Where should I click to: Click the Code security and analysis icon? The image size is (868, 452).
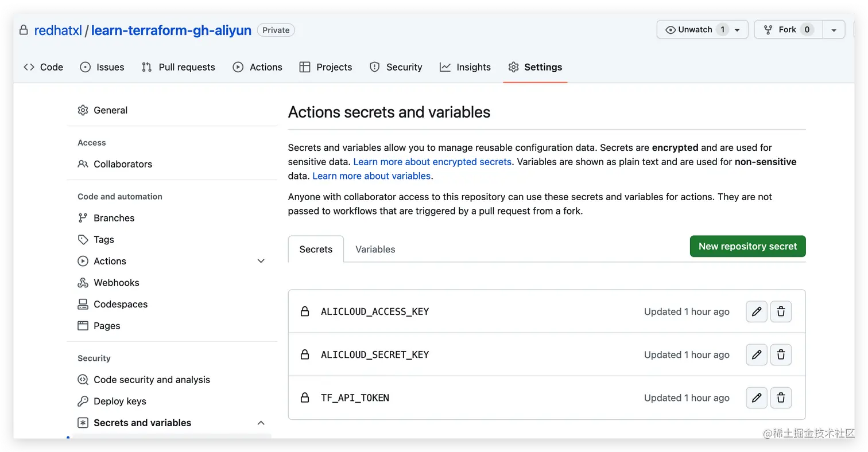83,380
